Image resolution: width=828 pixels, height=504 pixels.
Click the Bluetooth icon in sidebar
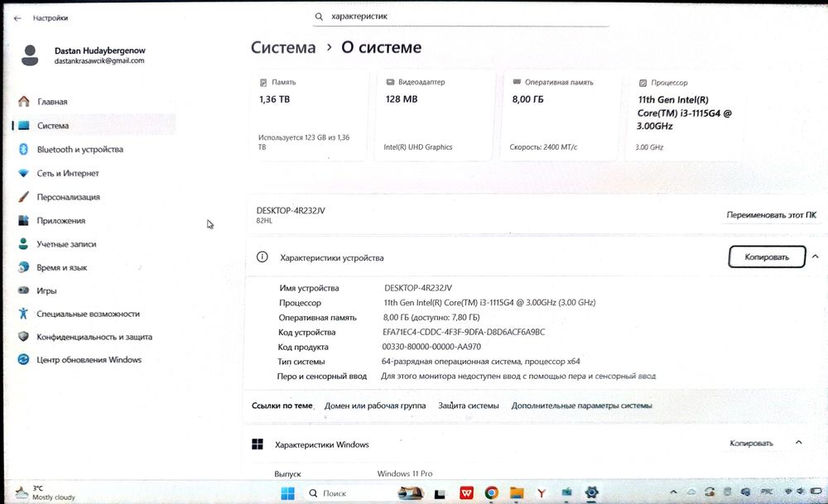(23, 149)
